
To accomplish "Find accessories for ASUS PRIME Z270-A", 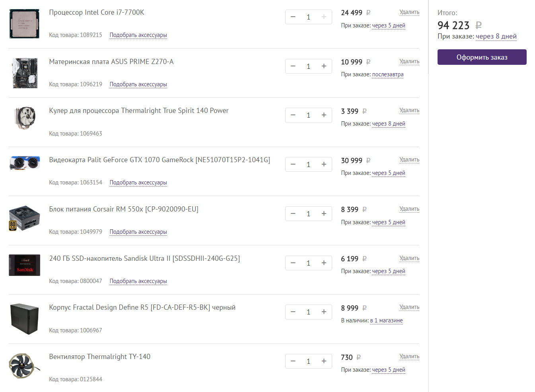I will click(138, 84).
